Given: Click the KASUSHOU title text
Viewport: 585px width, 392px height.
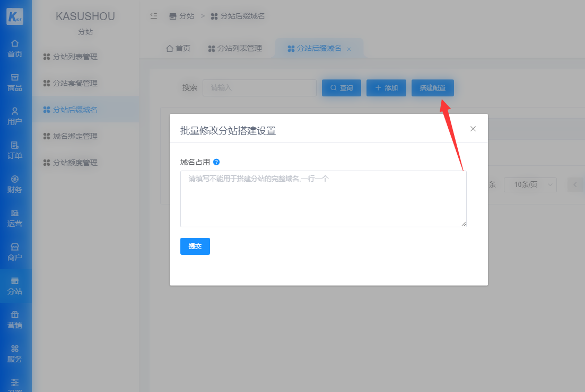Looking at the screenshot, I should coord(85,16).
